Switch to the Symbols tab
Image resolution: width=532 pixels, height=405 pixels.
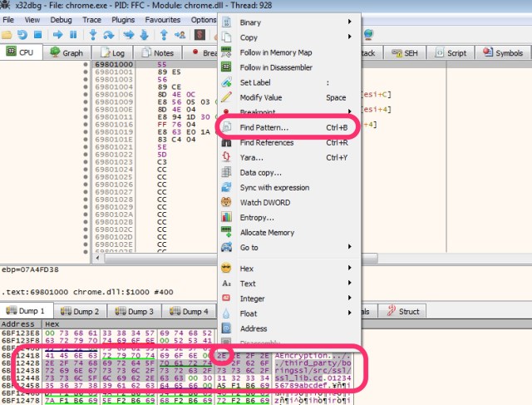click(503, 52)
